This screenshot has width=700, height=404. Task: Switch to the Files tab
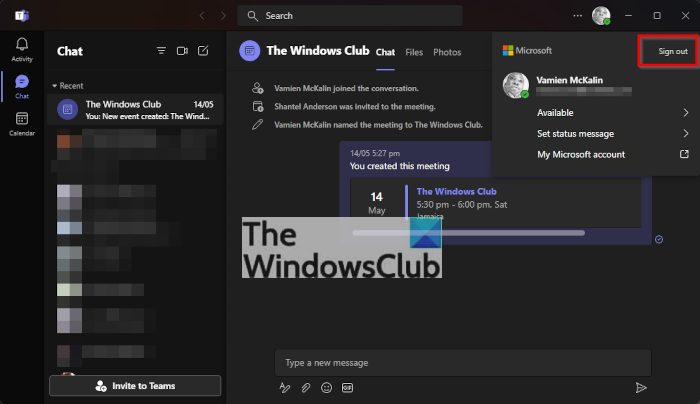[x=414, y=52]
